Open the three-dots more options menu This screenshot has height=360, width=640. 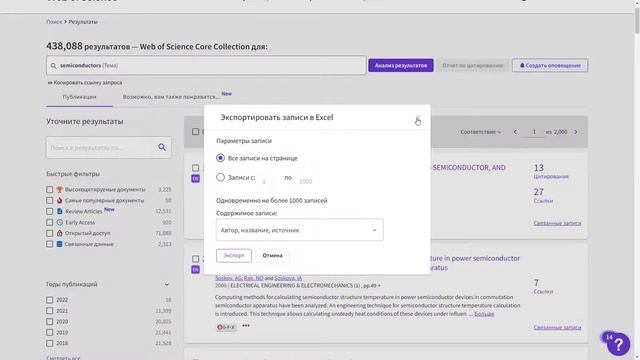[246, 326]
